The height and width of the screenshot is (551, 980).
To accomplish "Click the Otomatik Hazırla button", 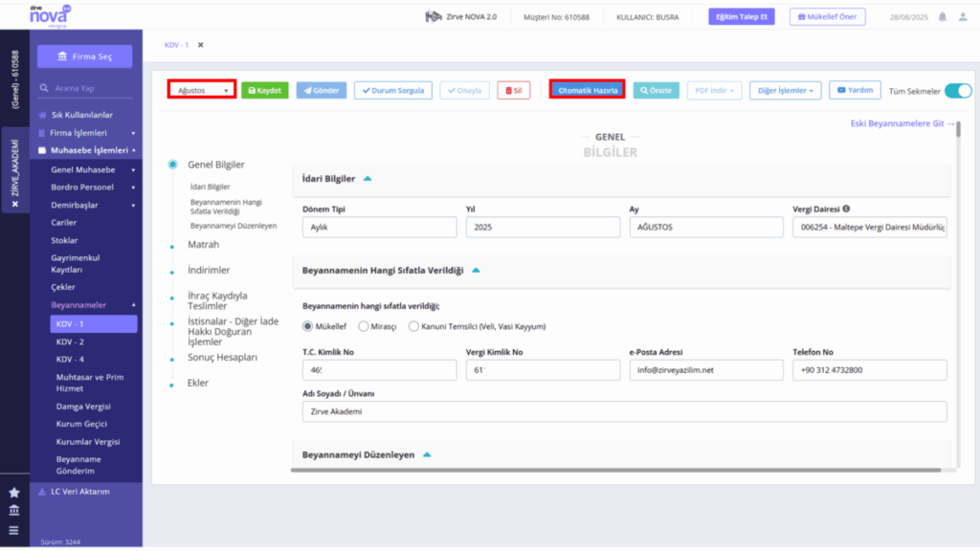I will (x=588, y=90).
